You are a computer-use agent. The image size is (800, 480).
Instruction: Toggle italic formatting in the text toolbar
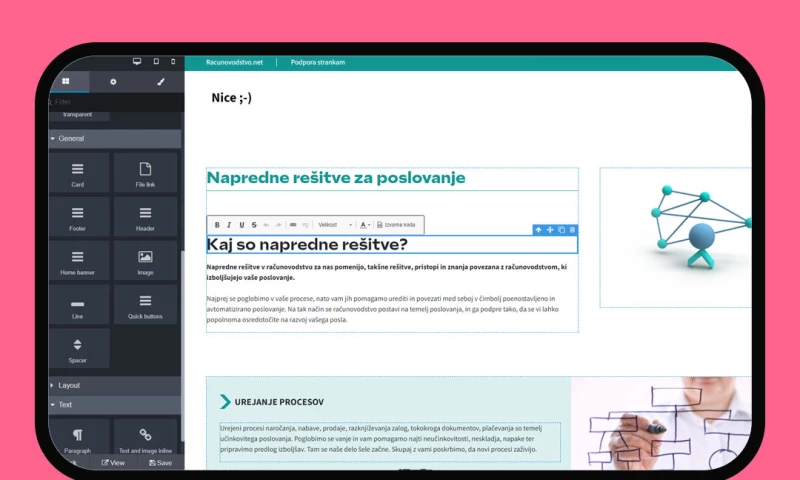click(x=229, y=225)
